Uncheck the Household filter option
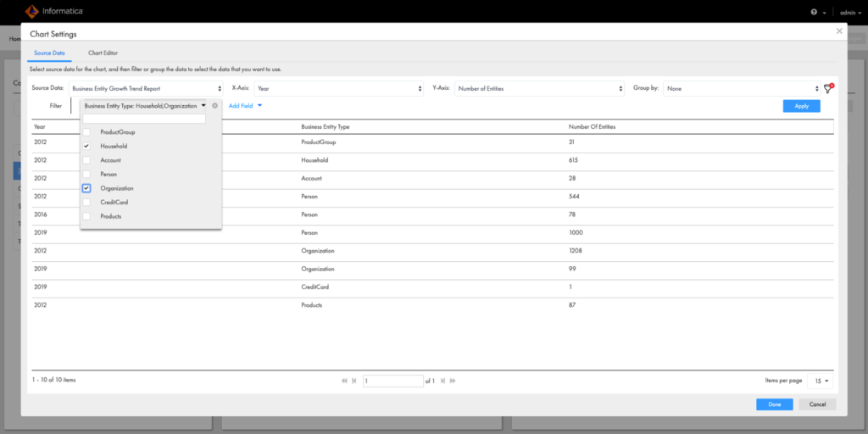 coord(86,146)
